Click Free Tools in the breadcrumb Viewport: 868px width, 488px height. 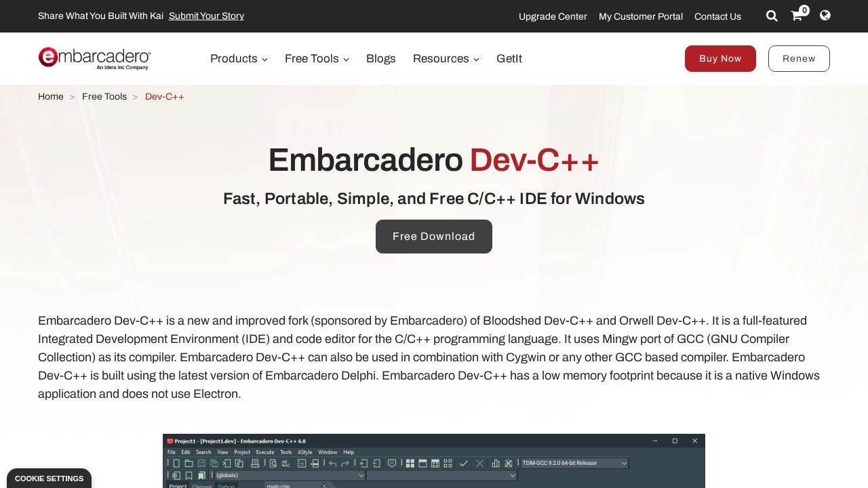[104, 96]
